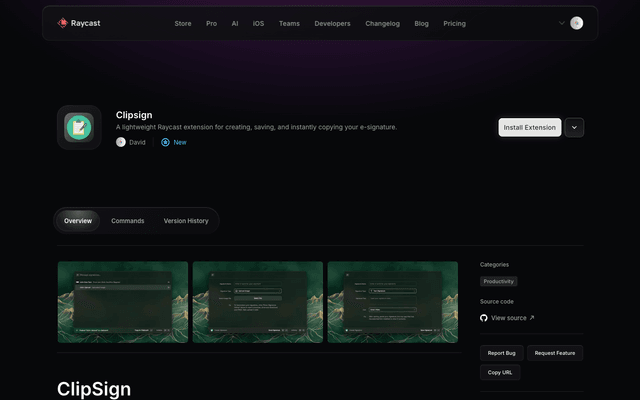This screenshot has width=640, height=400.
Task: Open the iOS nav link
Action: 258,24
